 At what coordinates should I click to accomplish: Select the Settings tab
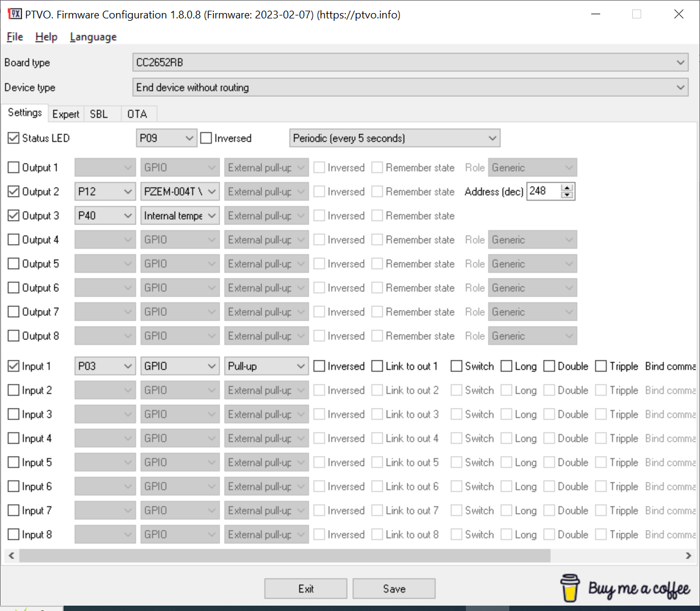(x=25, y=113)
